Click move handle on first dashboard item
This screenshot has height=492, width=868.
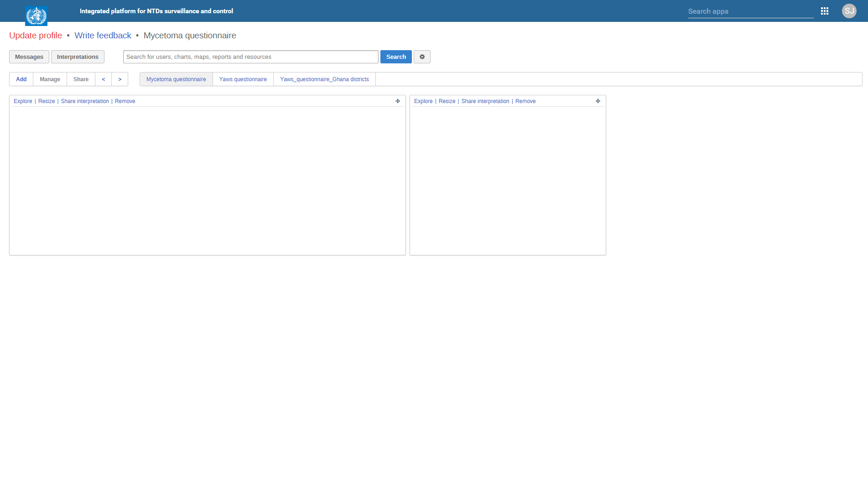(398, 101)
